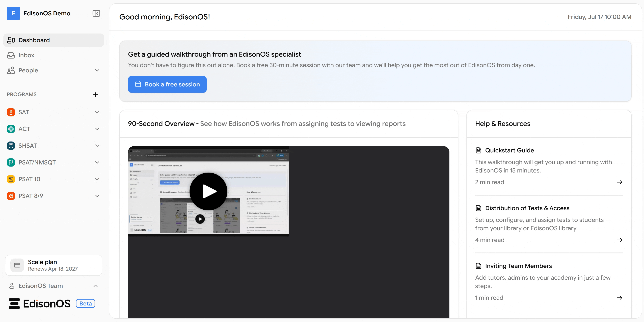The image size is (644, 322).
Task: Collapse the sidebar panel icon
Action: pyautogui.click(x=96, y=14)
